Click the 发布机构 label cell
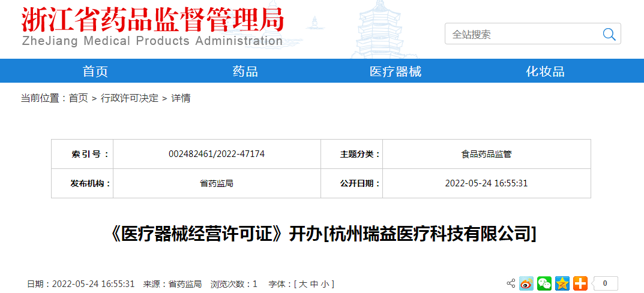644x293 pixels. point(82,183)
